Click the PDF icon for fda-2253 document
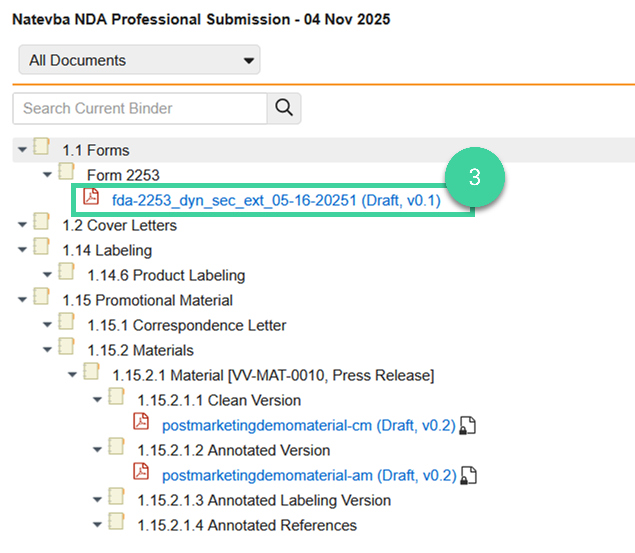635x553 pixels. (91, 198)
